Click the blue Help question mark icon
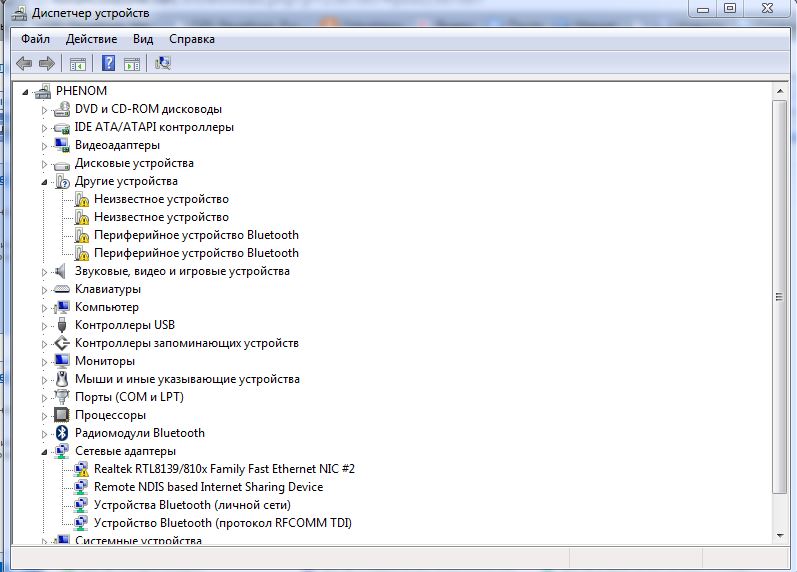 107,64
